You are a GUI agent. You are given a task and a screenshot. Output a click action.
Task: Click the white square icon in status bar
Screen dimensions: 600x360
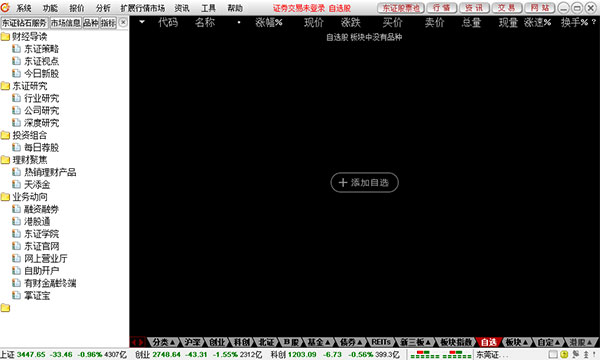pos(553,355)
